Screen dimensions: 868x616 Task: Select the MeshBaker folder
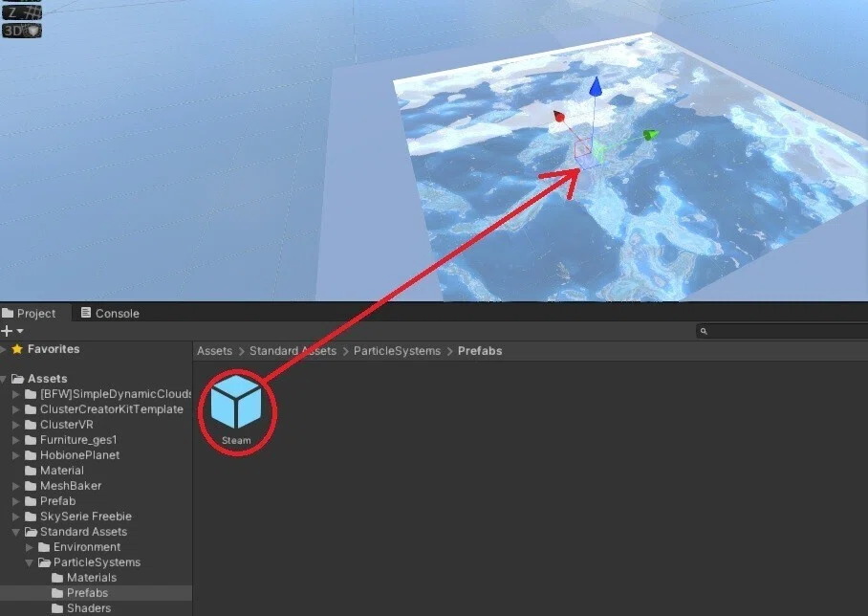64,486
